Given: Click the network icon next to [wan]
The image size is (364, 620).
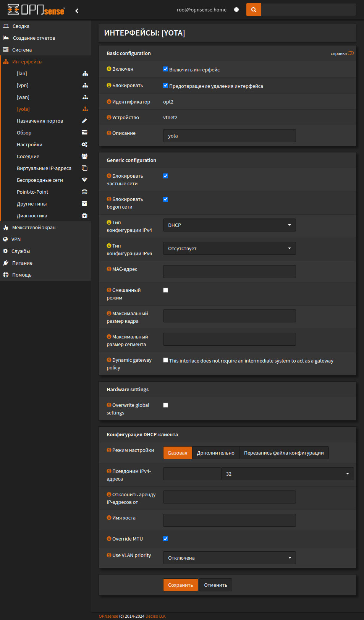Looking at the screenshot, I should (85, 97).
